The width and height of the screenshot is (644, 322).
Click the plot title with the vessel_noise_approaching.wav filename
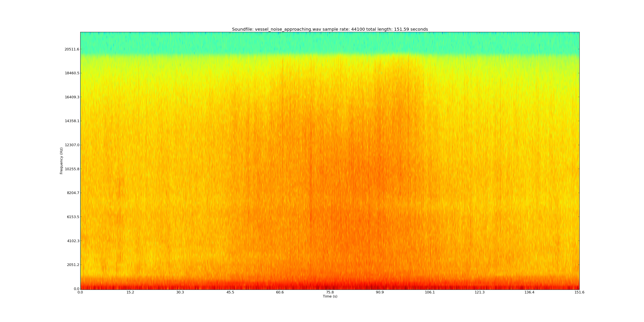tap(330, 29)
